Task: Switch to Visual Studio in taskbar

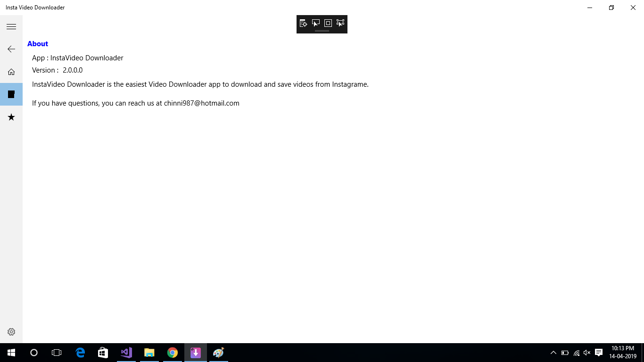Action: point(126,353)
